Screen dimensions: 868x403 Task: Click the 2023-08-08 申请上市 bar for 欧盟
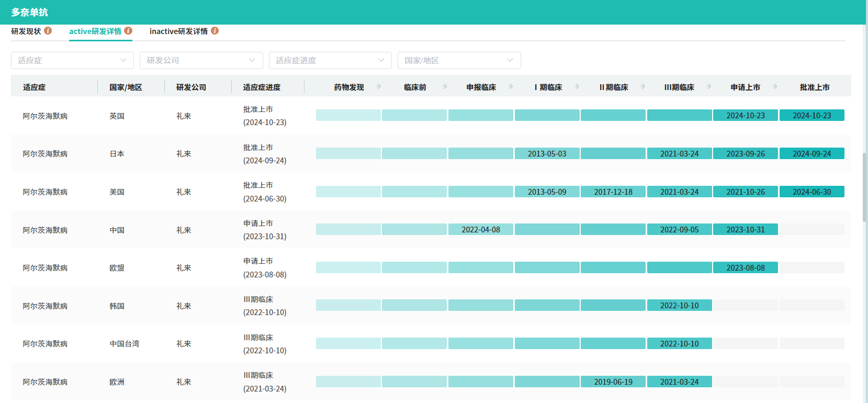pyautogui.click(x=745, y=268)
